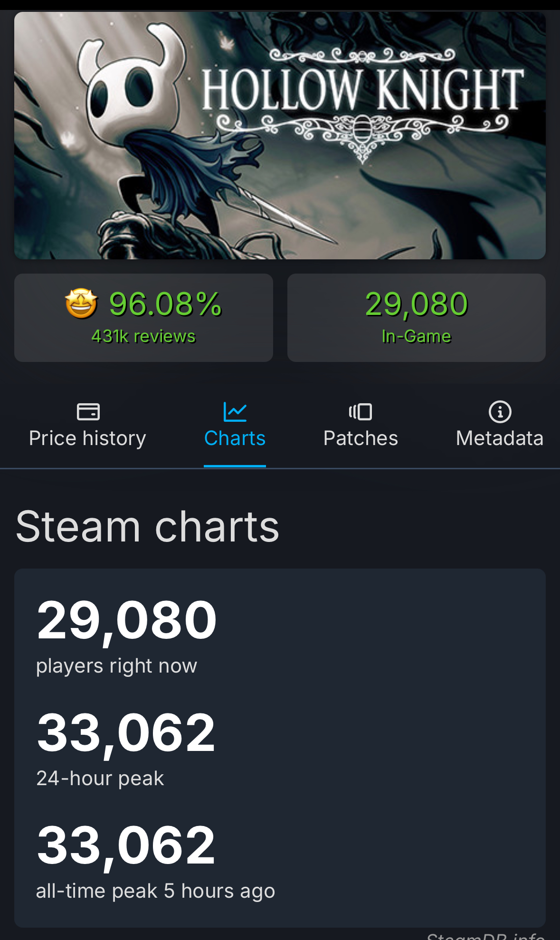Select the Metadata tab
560x940 pixels.
tap(500, 426)
